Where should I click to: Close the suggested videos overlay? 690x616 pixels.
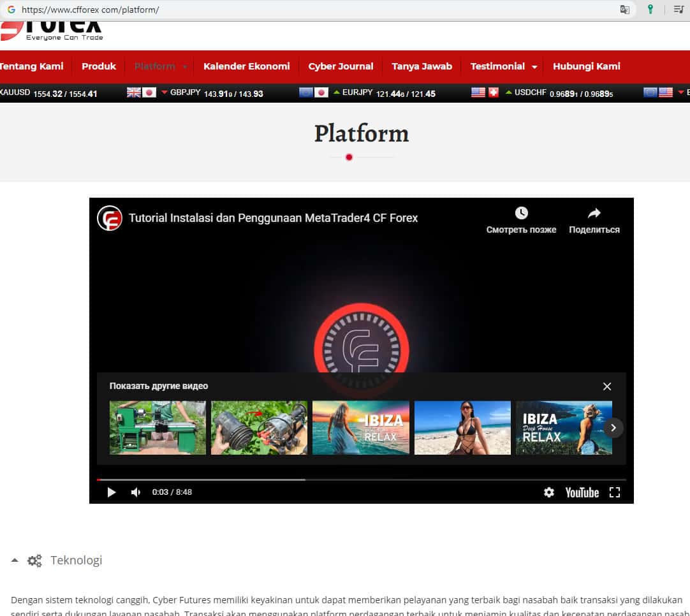[x=607, y=386]
